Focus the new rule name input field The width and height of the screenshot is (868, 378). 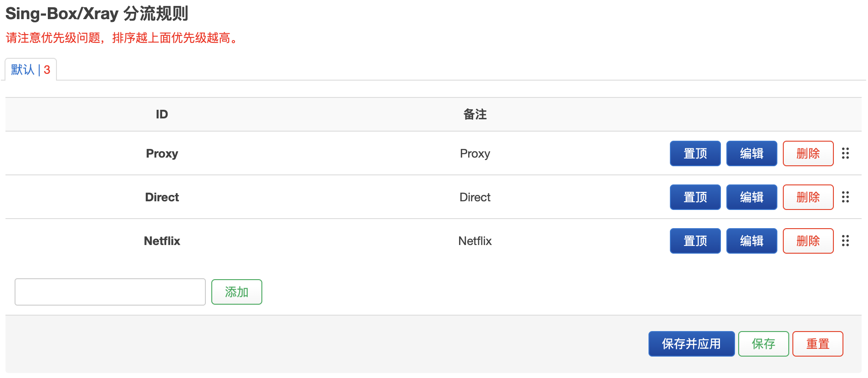(x=110, y=292)
